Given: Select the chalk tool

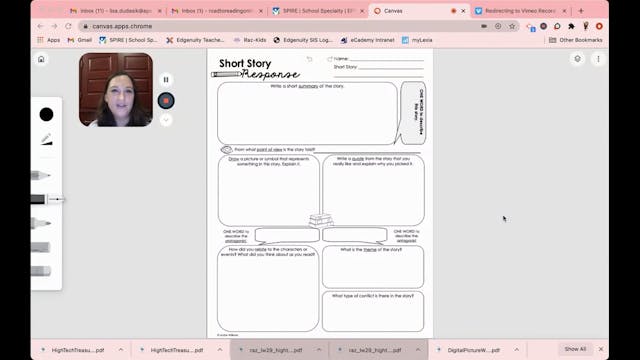Looking at the screenshot, I should pos(40,247).
